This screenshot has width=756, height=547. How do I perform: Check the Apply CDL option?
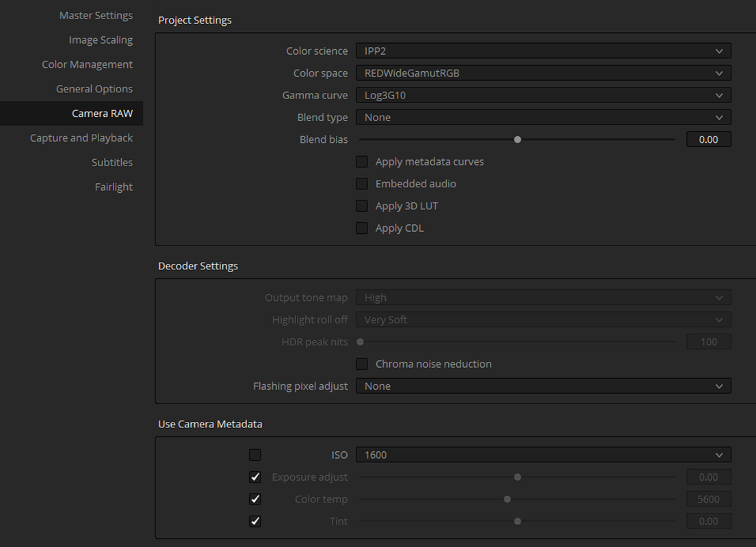(x=362, y=228)
